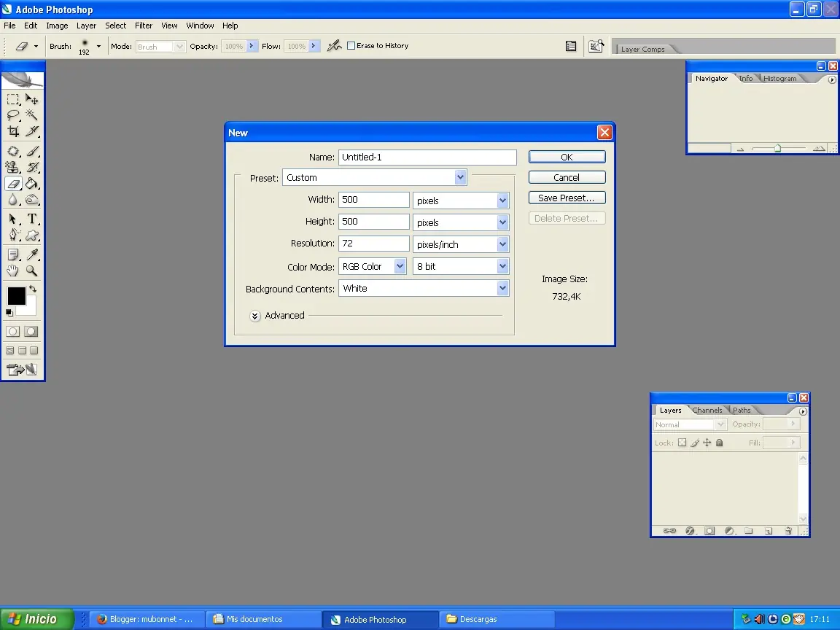The width and height of the screenshot is (840, 630).
Task: Switch to the Channels tab
Action: point(707,411)
